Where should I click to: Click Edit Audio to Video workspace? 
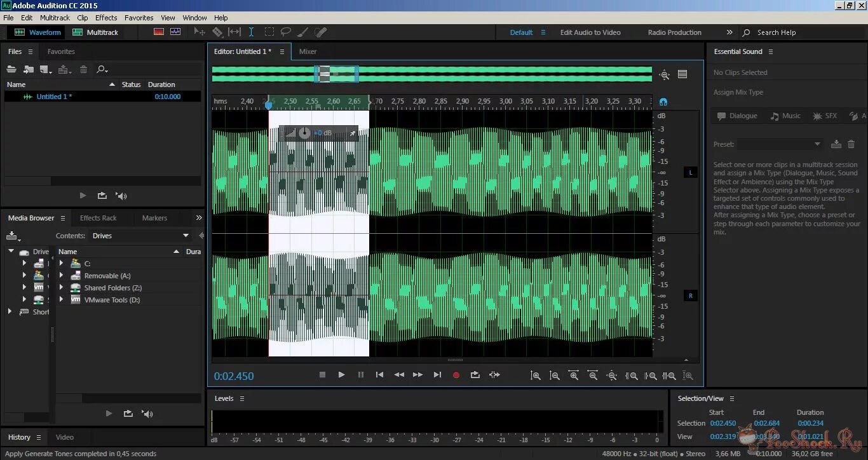(x=591, y=32)
